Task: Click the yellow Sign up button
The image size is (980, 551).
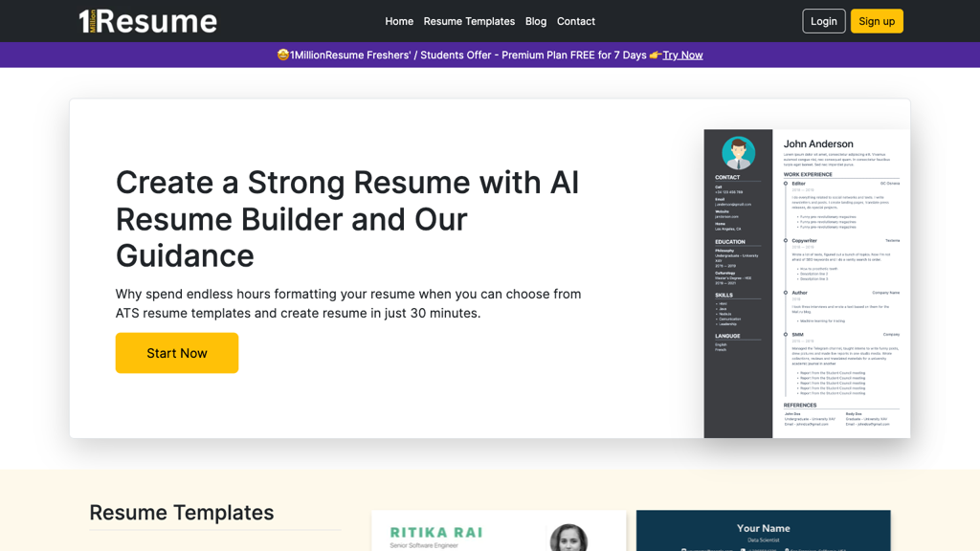Action: (x=877, y=20)
